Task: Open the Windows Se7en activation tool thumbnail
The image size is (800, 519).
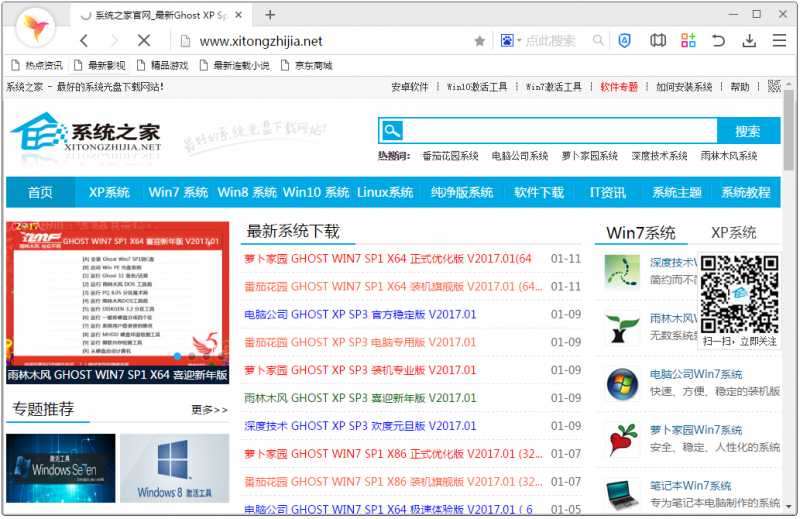Action: [61, 468]
